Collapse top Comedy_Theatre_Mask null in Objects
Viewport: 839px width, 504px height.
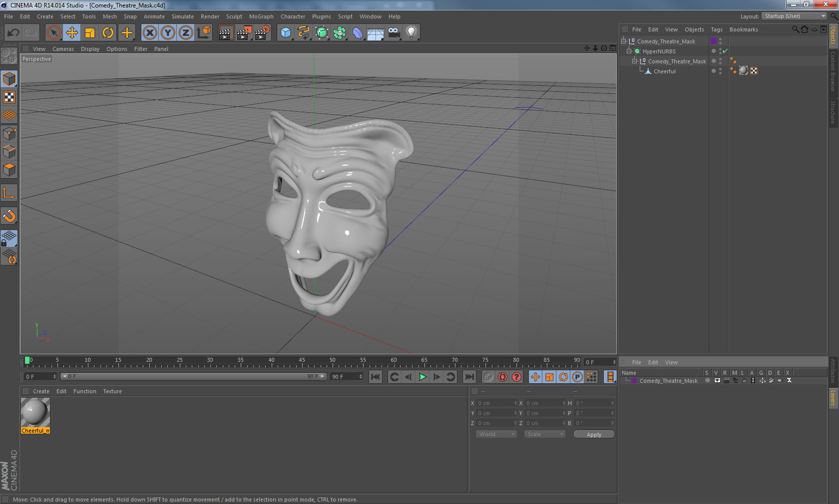(624, 41)
